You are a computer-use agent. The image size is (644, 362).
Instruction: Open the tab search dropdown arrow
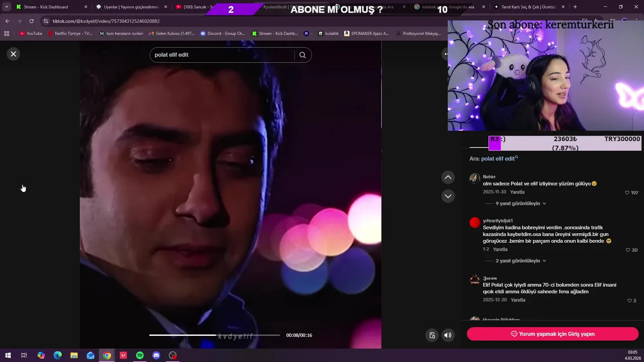[7, 7]
